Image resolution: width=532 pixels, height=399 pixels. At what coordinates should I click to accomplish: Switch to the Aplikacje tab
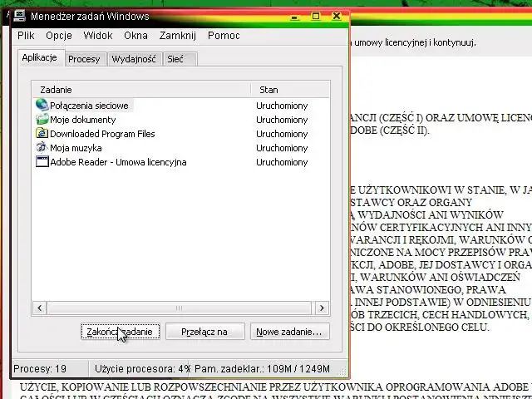(x=40, y=57)
